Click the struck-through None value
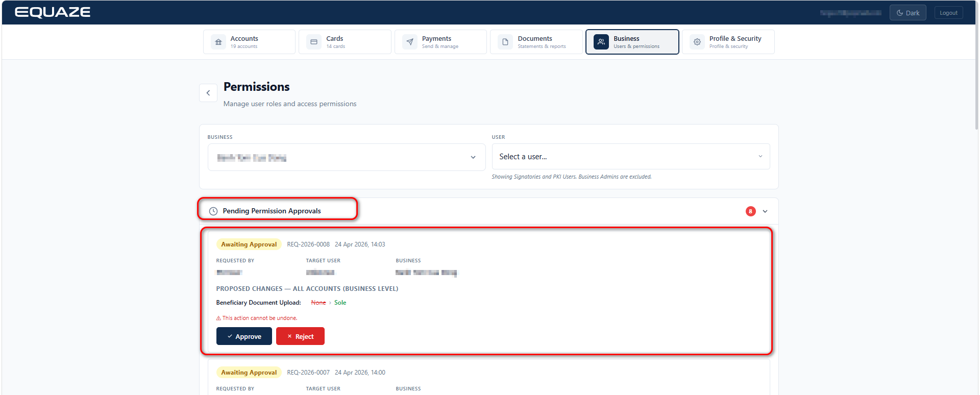This screenshot has width=980, height=395. (318, 303)
